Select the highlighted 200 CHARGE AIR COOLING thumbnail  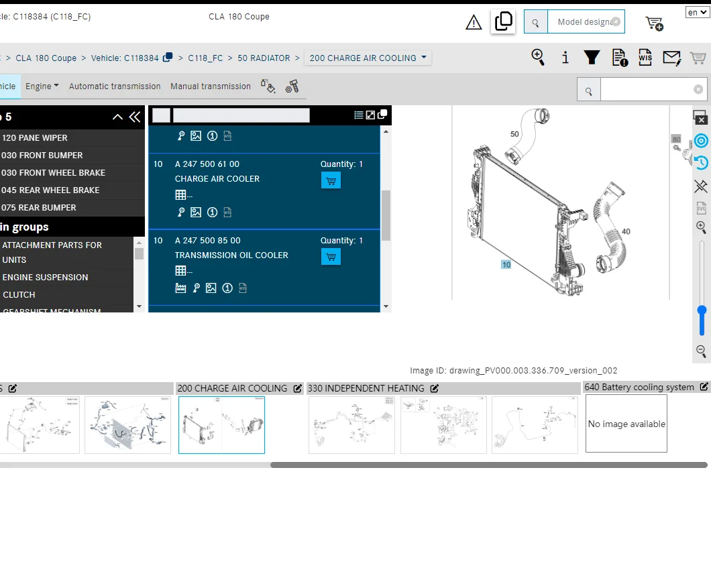[x=222, y=425]
